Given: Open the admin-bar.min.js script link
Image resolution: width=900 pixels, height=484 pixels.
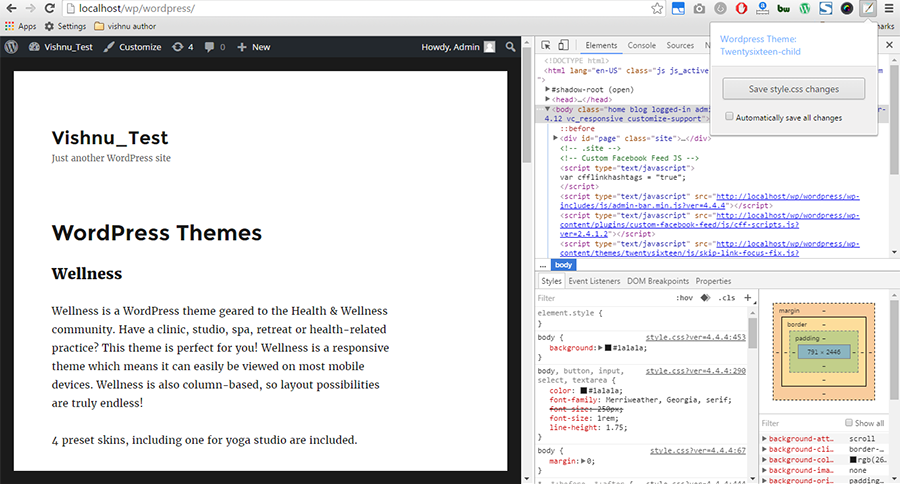Looking at the screenshot, I should click(709, 201).
